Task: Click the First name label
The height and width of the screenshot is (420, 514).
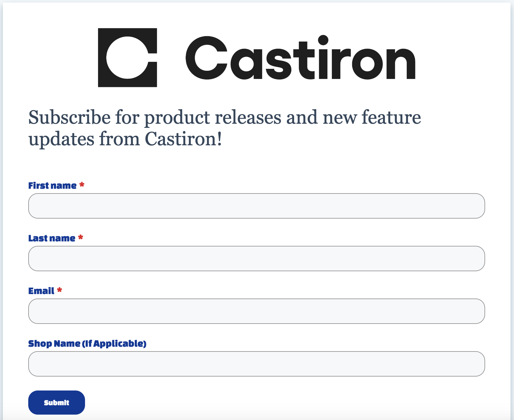Action: pyautogui.click(x=52, y=186)
